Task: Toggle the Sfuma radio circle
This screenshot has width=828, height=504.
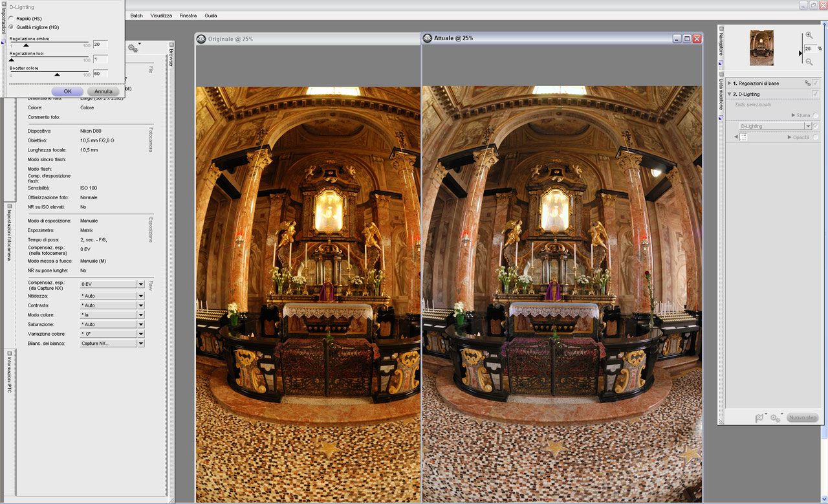Action: coord(816,115)
